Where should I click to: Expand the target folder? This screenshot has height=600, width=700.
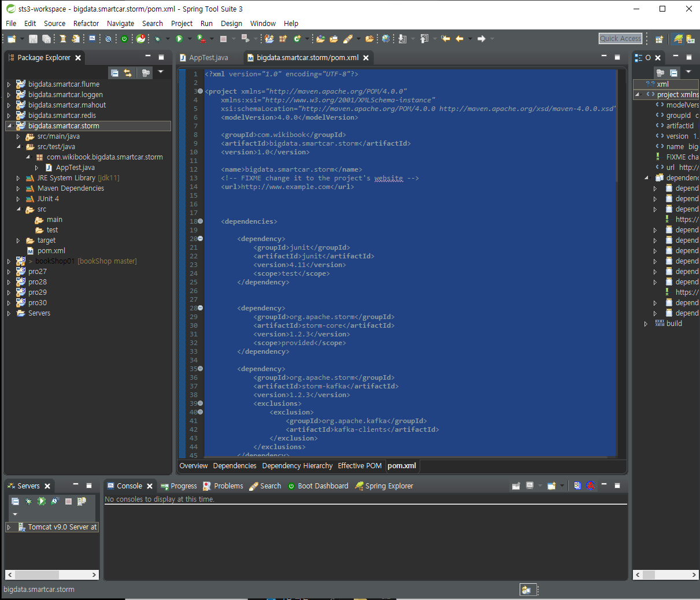[18, 240]
